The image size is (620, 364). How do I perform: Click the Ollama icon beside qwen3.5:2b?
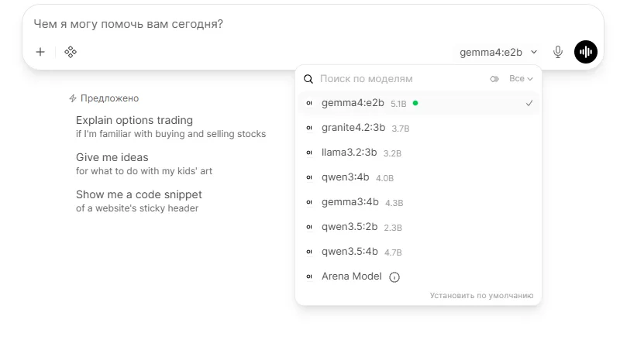[x=309, y=227]
